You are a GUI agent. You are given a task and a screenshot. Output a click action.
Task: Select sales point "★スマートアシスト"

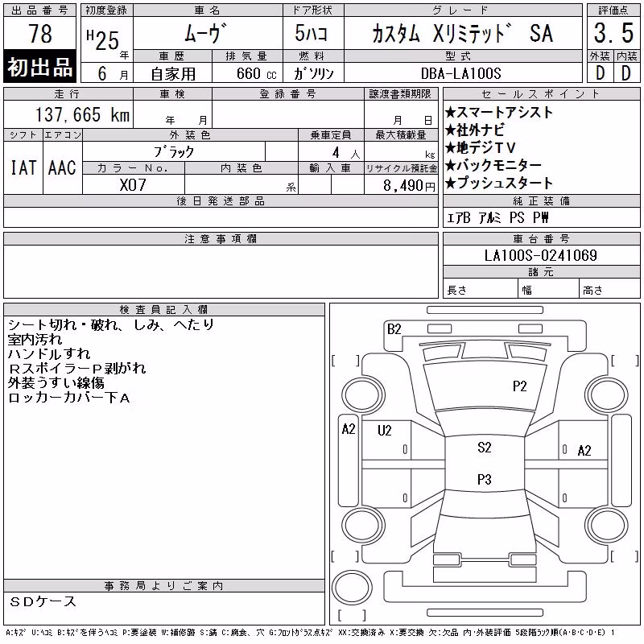click(498, 112)
